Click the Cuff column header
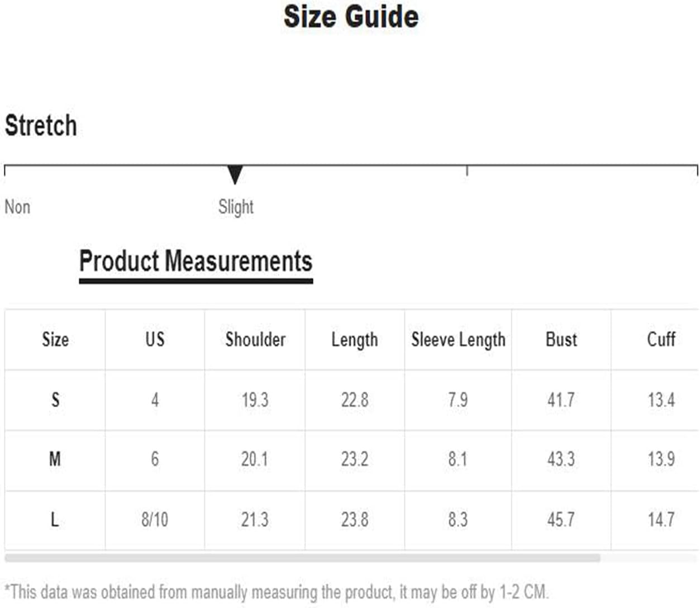700x608 pixels. 661,339
